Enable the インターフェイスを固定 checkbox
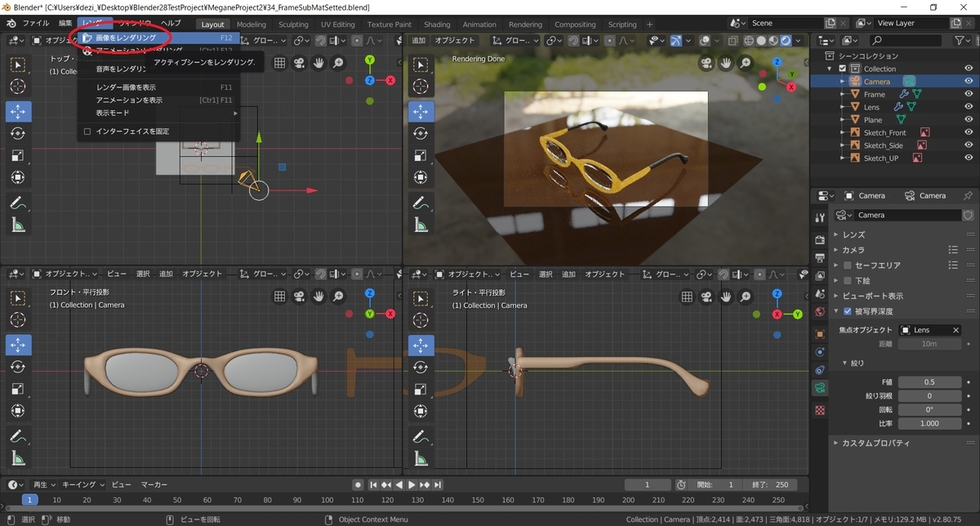The image size is (980, 526). (87, 131)
